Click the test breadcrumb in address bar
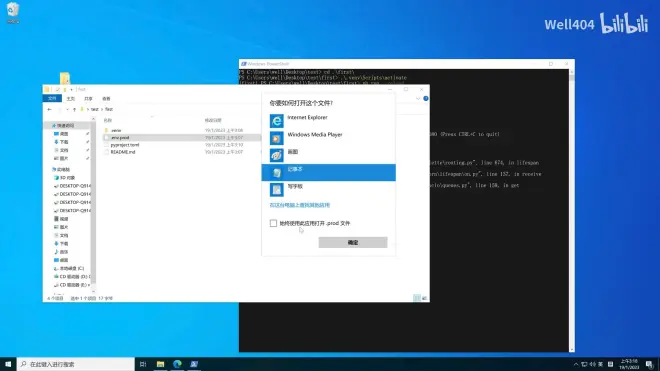 95,109
